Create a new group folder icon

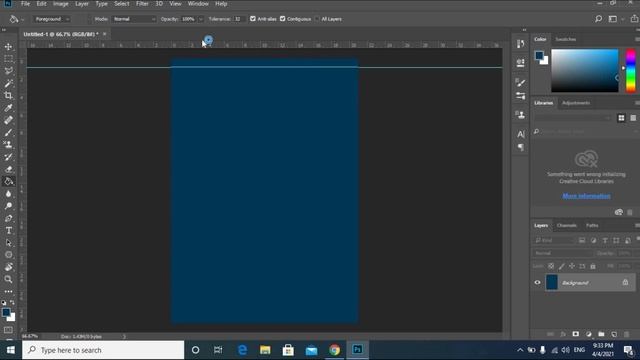[601, 334]
